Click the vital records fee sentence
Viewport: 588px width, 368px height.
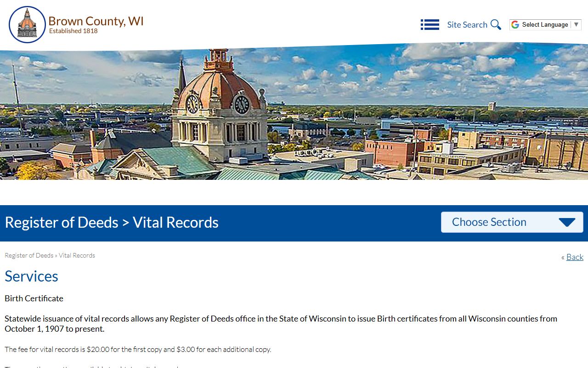[138, 350]
